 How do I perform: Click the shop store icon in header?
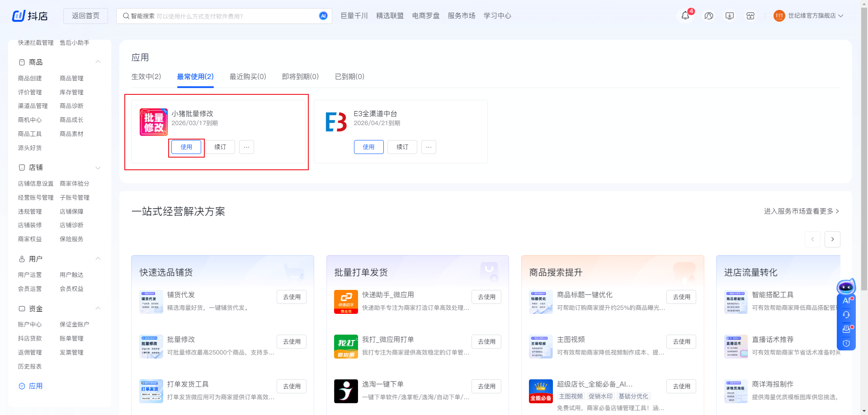pyautogui.click(x=750, y=16)
